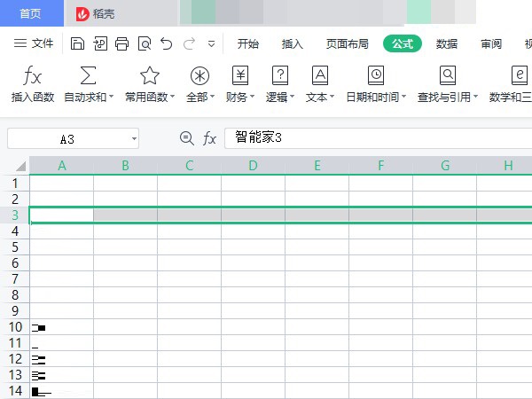
Task: Undo the last action
Action: (166, 43)
